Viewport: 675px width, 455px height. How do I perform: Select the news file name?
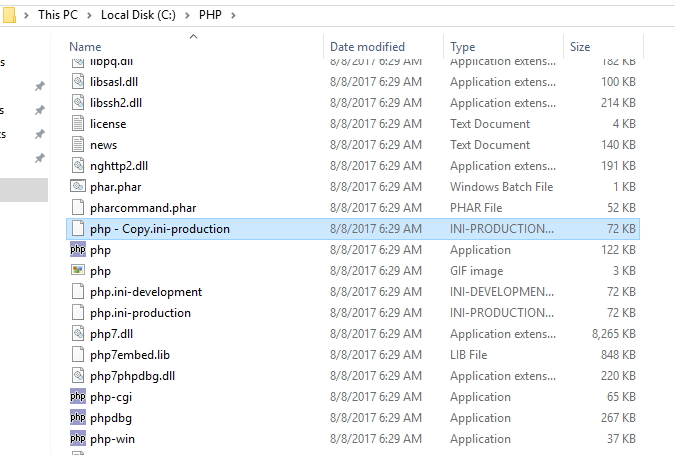pos(103,145)
